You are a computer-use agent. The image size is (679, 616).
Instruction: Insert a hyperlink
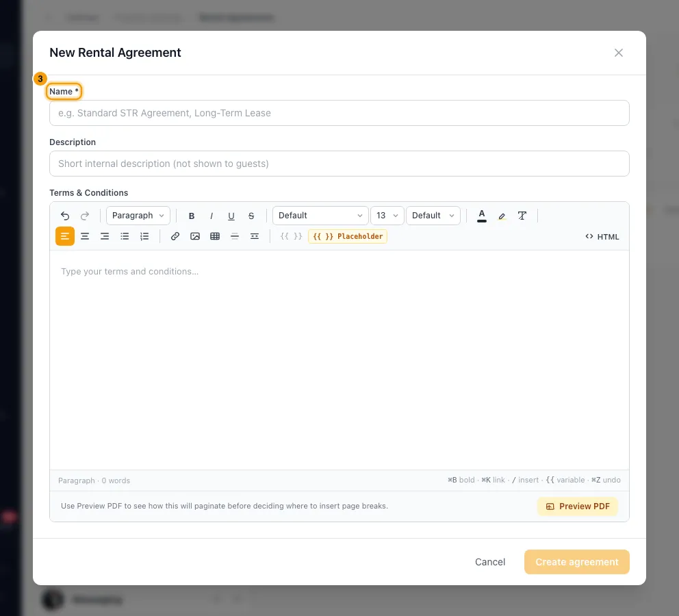click(x=175, y=236)
